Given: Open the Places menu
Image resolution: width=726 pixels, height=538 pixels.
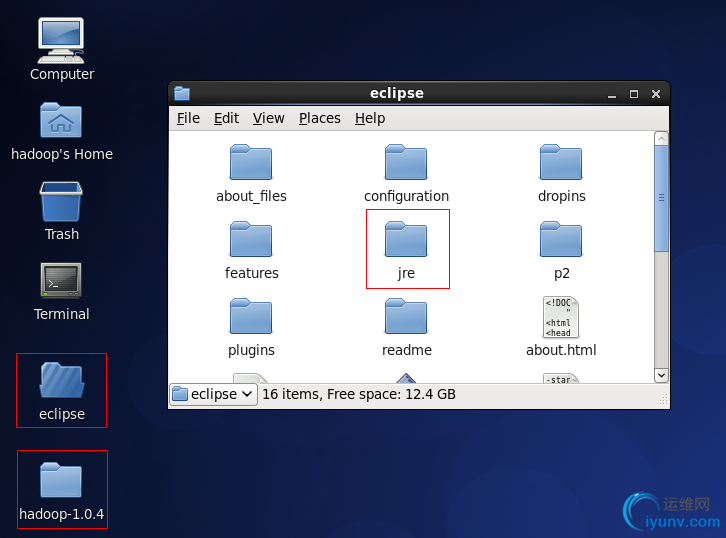Looking at the screenshot, I should pyautogui.click(x=319, y=119).
